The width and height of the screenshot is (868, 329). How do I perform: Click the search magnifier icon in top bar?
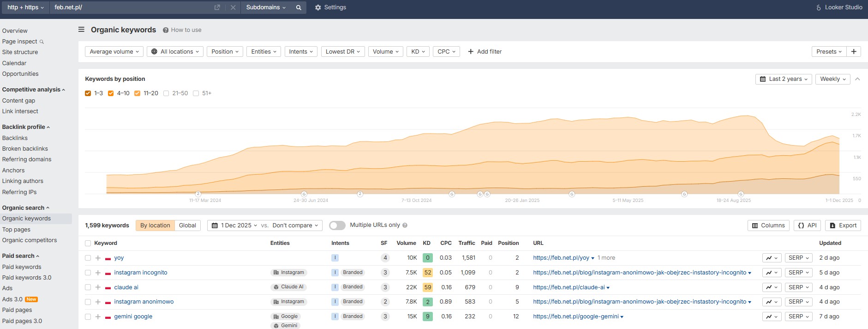tap(299, 7)
